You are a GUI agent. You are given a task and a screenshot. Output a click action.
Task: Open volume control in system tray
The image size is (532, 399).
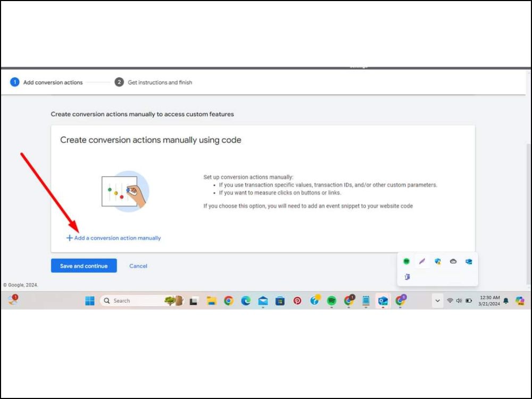tap(459, 301)
